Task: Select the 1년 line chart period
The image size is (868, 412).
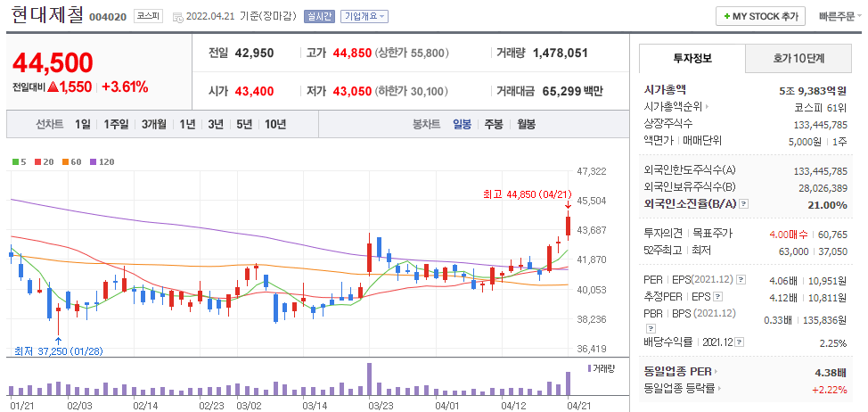Action: click(x=187, y=124)
